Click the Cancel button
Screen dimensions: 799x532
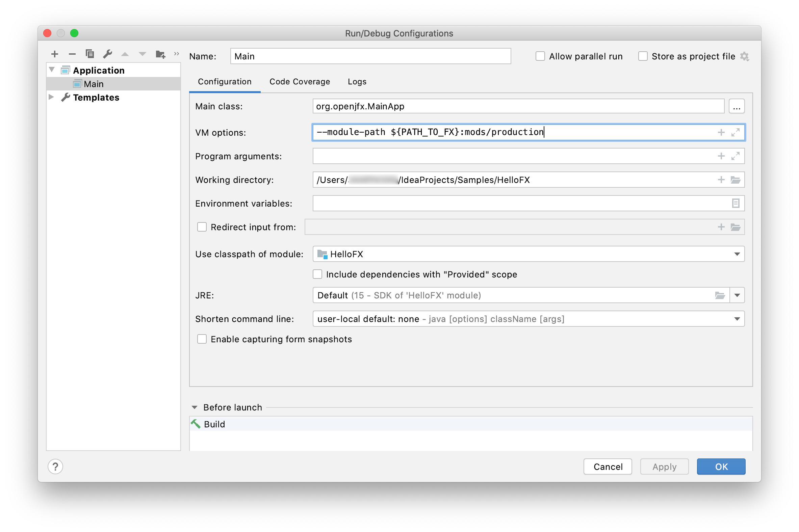(608, 467)
